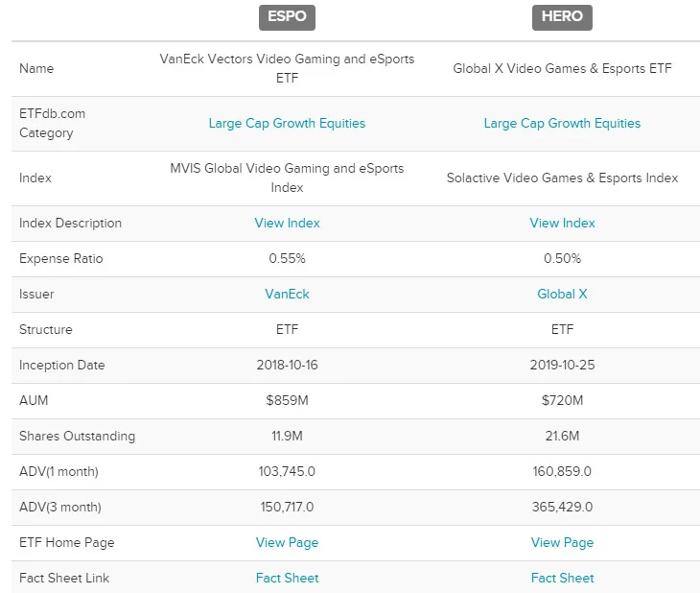Click the ESPO ticker badge
This screenshot has height=593, width=700.
pos(287,17)
